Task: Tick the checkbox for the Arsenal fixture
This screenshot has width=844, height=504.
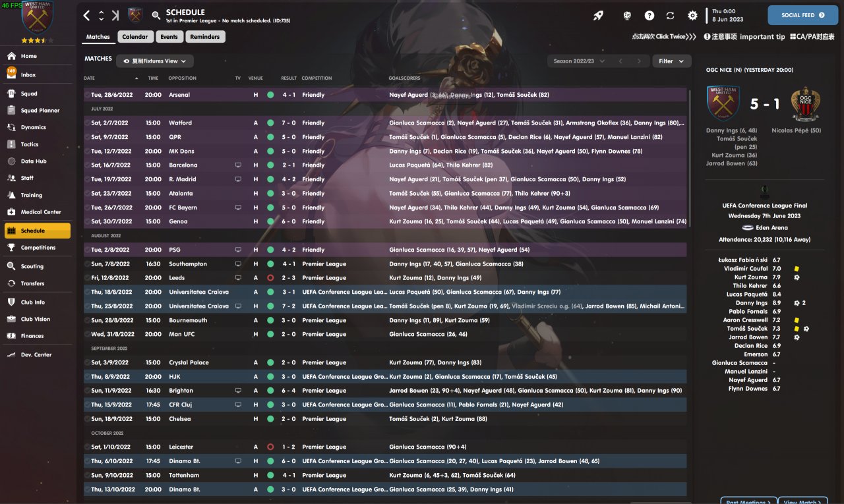Action: tap(88, 95)
